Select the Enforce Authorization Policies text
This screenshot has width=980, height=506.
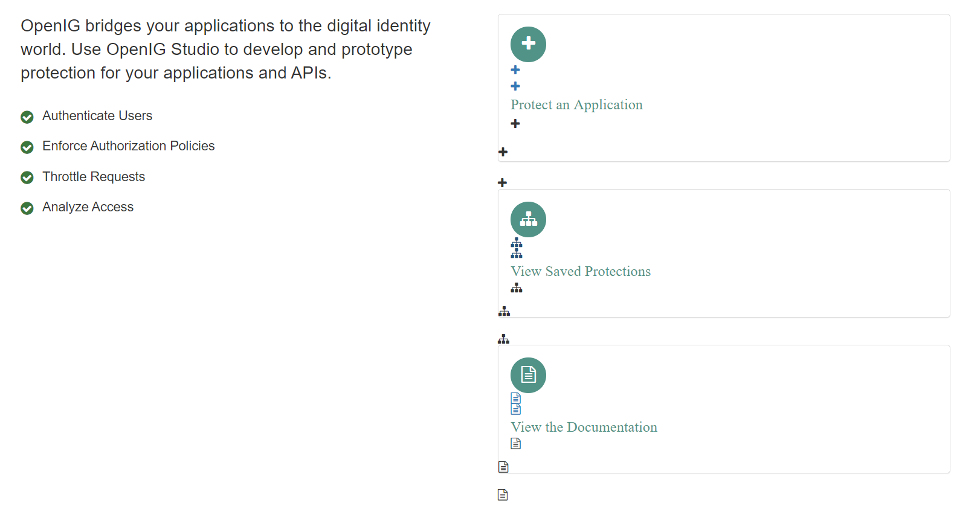pyautogui.click(x=129, y=146)
